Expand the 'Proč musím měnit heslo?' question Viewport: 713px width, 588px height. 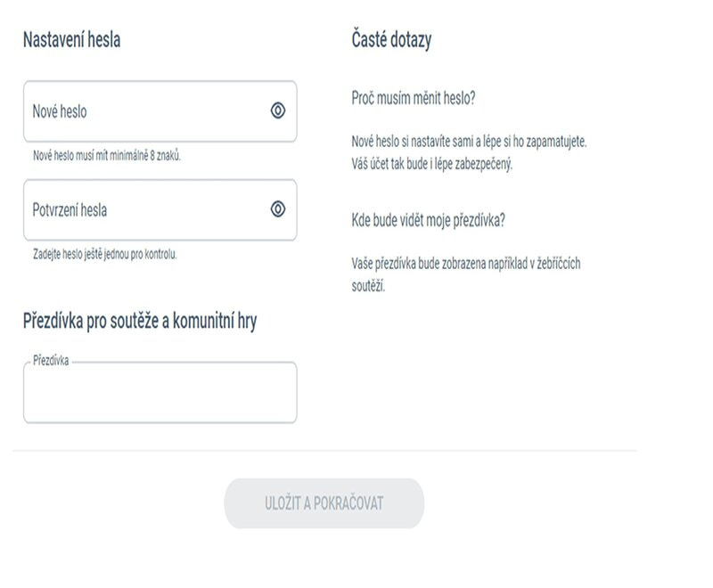coord(413,98)
